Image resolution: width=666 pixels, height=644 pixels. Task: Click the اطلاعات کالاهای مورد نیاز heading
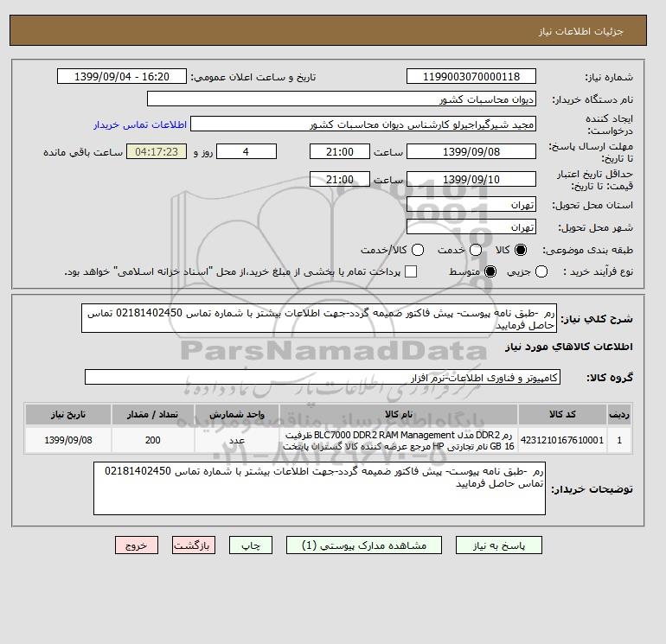[x=569, y=347]
